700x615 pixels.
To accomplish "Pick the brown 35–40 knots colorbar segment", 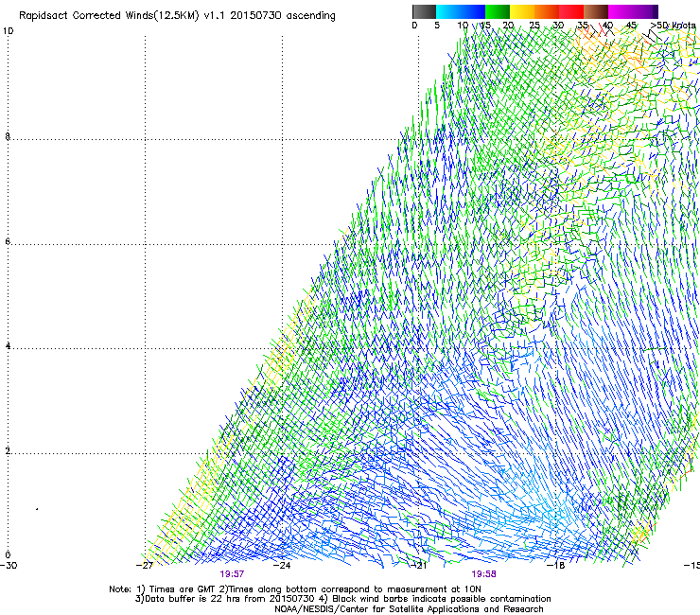I will [x=596, y=11].
